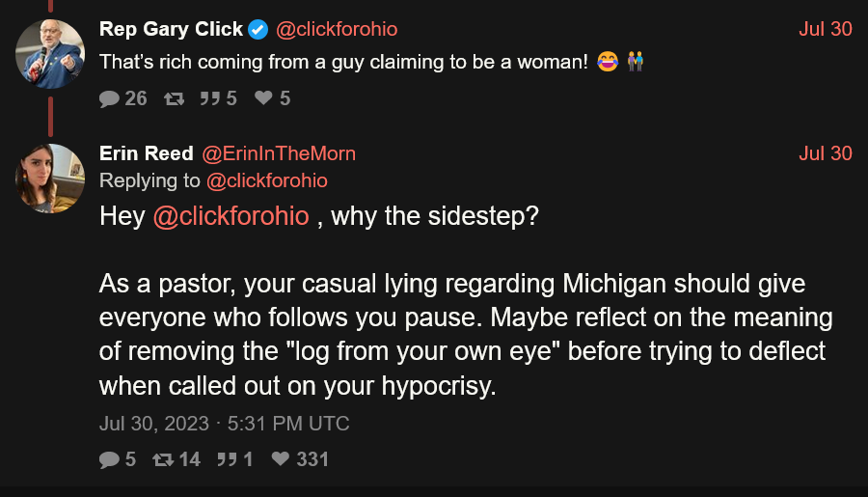Open Erin Reed's avatar photo
868x497 pixels.
point(50,179)
